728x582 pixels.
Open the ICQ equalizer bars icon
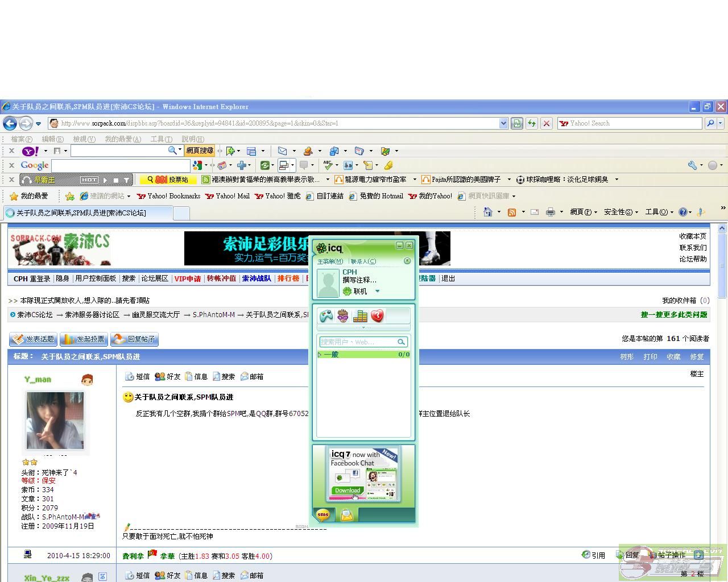[x=360, y=316]
